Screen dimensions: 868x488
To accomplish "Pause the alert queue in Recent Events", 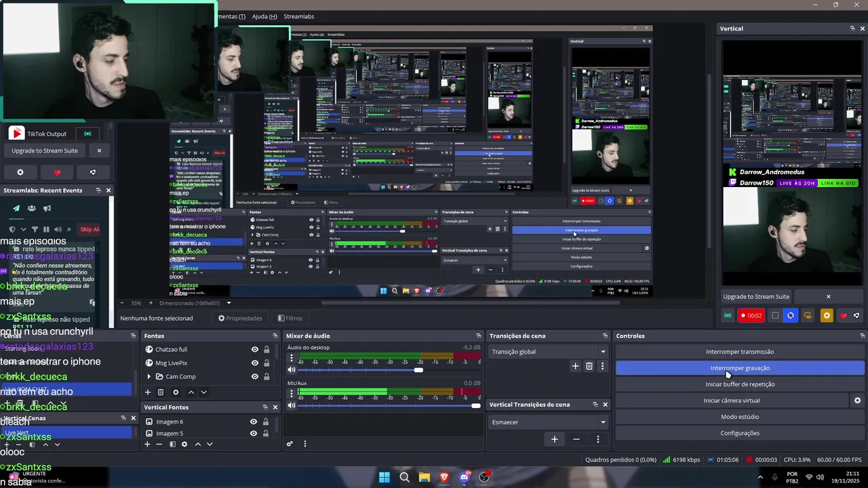I will pos(46,229).
